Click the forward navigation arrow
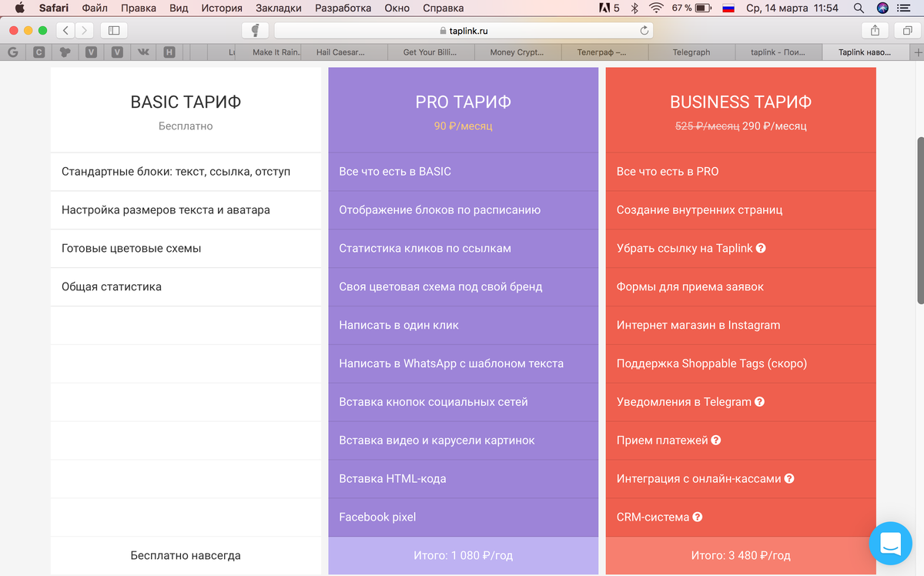This screenshot has width=924, height=576. coord(85,31)
